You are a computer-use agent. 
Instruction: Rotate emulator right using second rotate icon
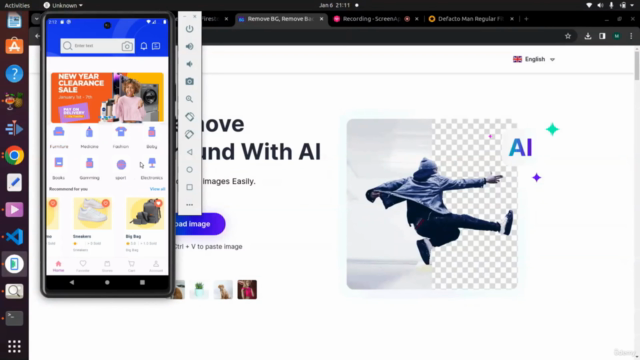click(x=189, y=134)
